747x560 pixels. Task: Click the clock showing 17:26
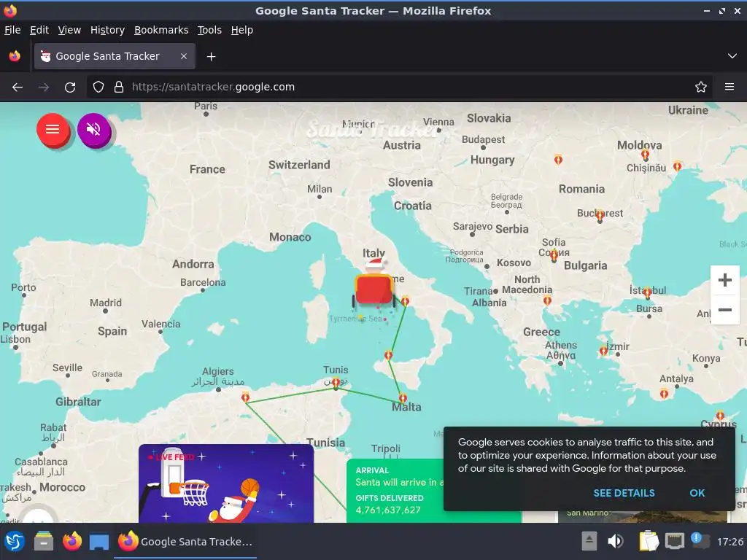tap(729, 542)
